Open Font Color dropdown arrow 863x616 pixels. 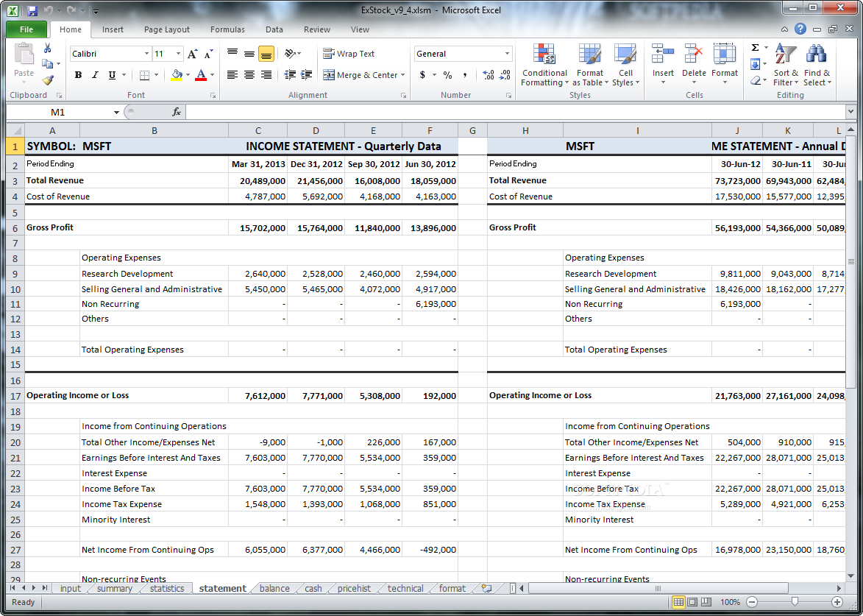tap(213, 75)
